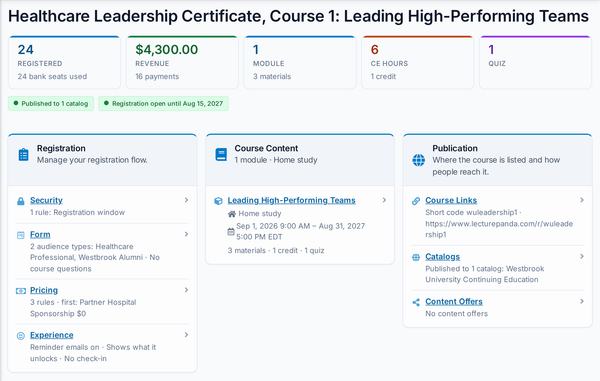Screen dimensions: 600x381
Task: Expand the Catalogs row chevron
Action: click(582, 256)
